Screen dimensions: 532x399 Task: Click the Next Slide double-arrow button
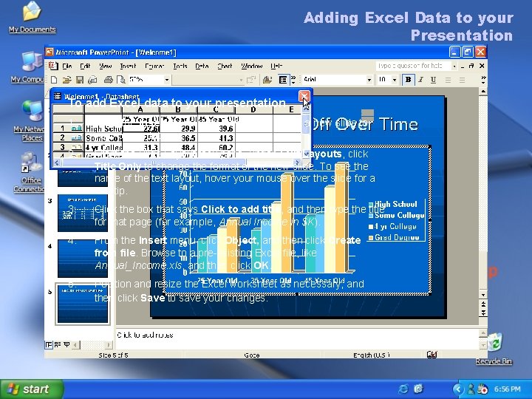pyautogui.click(x=483, y=312)
